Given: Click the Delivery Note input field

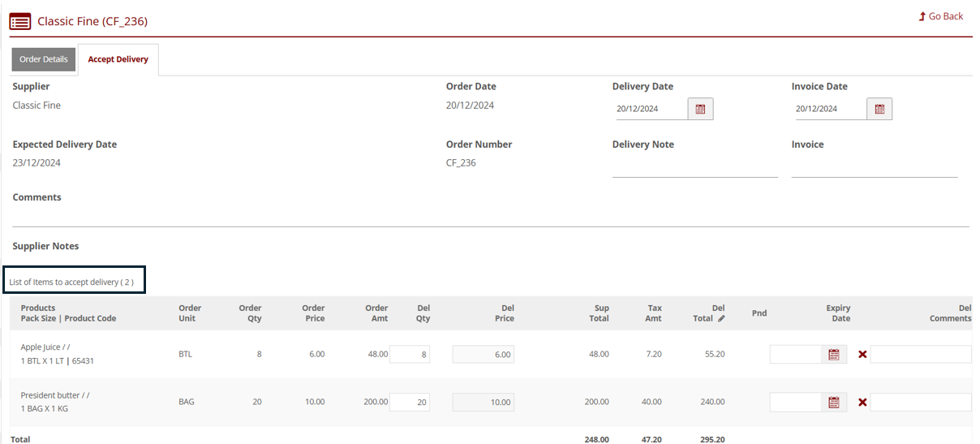Looking at the screenshot, I should pos(694,169).
